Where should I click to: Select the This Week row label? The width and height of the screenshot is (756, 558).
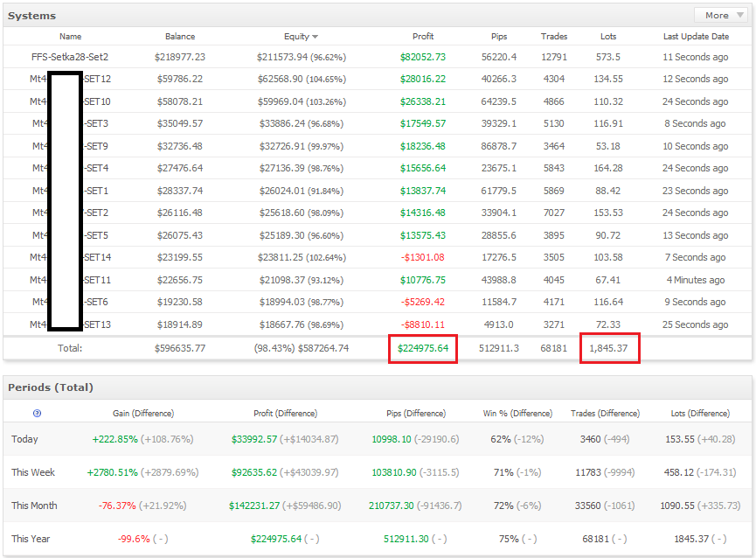pyautogui.click(x=33, y=472)
